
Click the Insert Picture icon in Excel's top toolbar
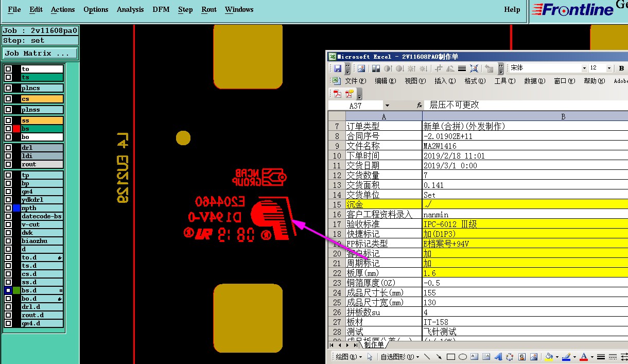click(x=361, y=68)
